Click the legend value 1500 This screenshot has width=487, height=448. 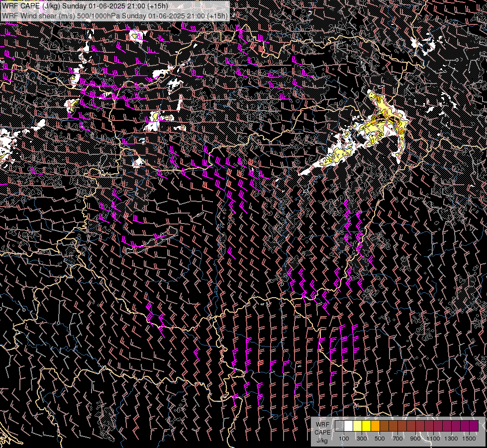(469, 439)
